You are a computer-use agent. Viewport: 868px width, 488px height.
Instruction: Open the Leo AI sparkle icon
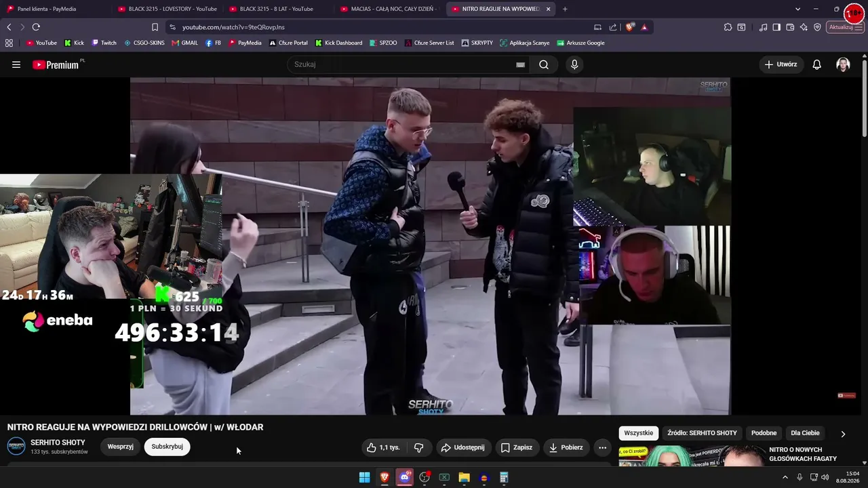(804, 27)
